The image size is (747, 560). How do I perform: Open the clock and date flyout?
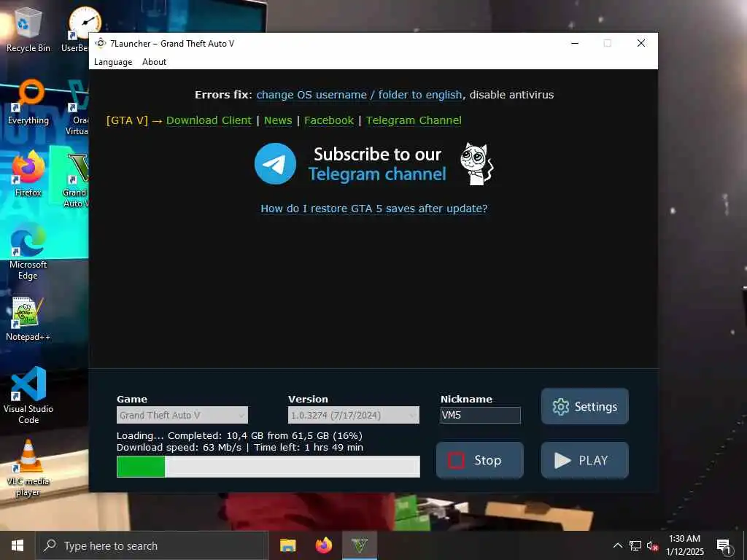(684, 545)
